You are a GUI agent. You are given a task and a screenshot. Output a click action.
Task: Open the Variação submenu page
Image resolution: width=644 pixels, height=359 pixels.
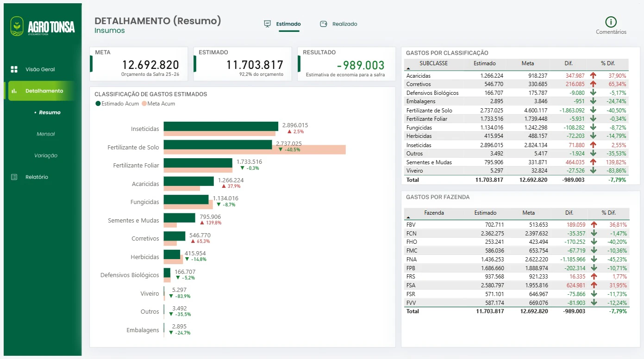click(46, 155)
